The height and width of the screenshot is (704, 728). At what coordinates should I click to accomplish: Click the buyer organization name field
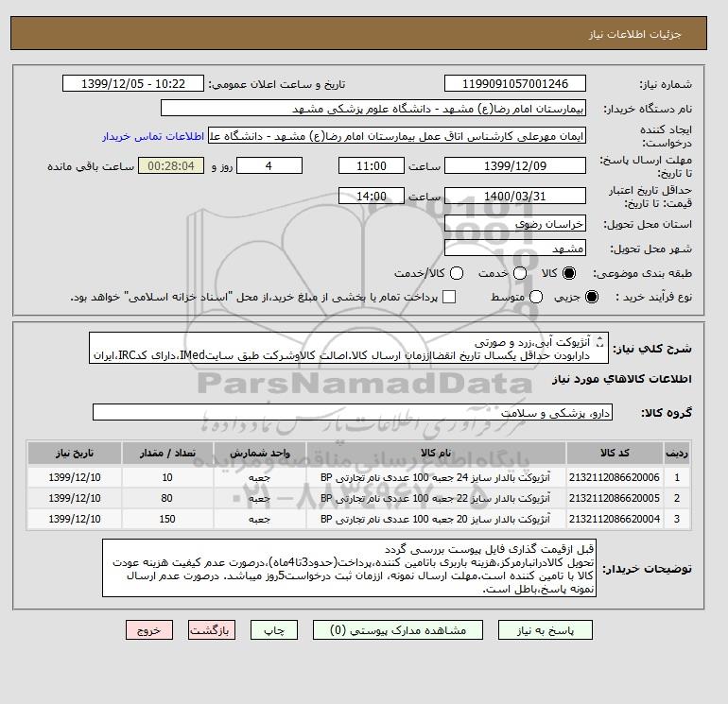pos(373,108)
